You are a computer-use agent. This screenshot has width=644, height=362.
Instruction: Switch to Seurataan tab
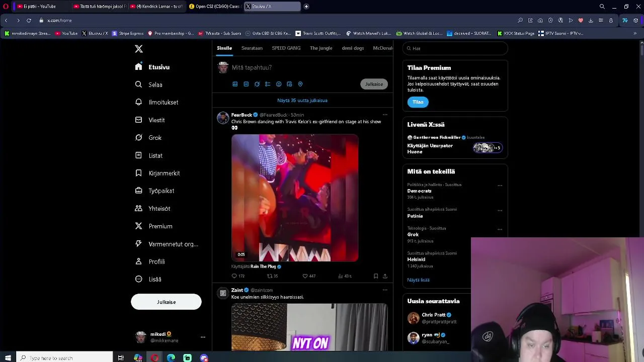coord(252,48)
